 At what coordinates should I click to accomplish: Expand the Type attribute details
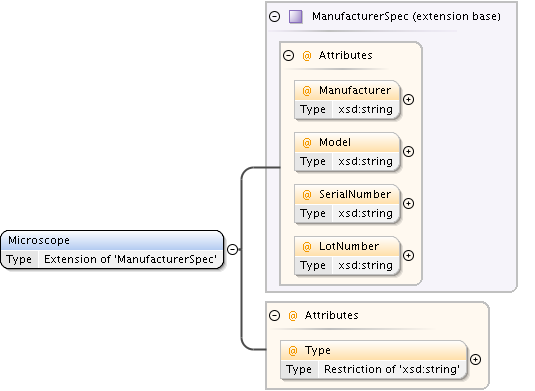[475, 360]
